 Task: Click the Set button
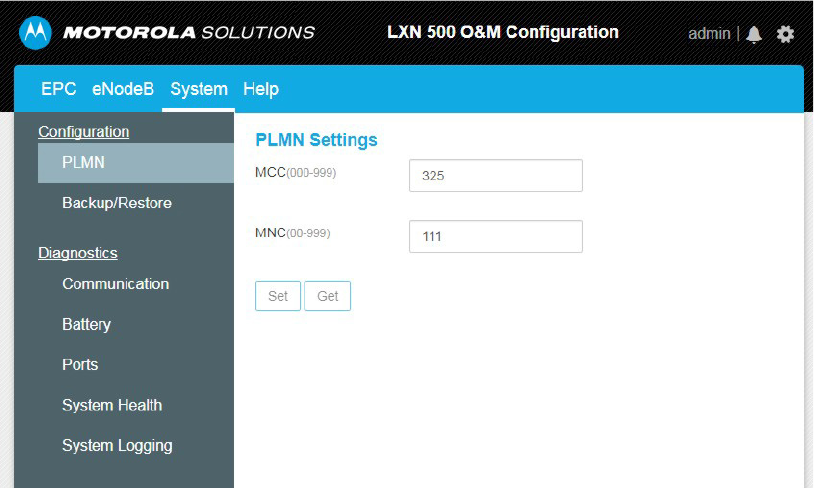278,296
